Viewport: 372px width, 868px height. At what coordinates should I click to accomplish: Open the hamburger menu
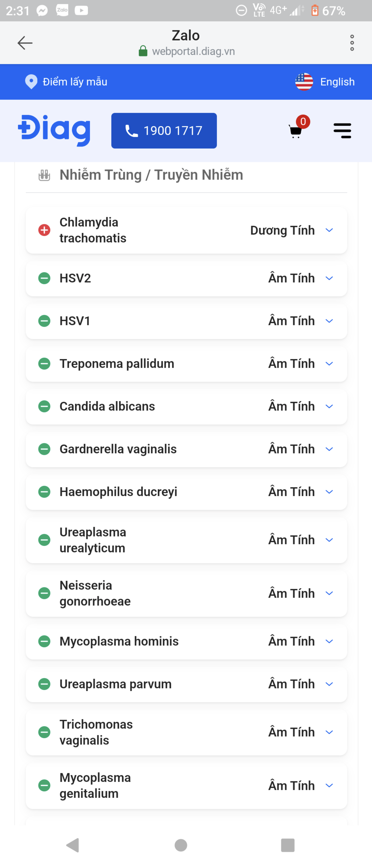[x=342, y=131]
